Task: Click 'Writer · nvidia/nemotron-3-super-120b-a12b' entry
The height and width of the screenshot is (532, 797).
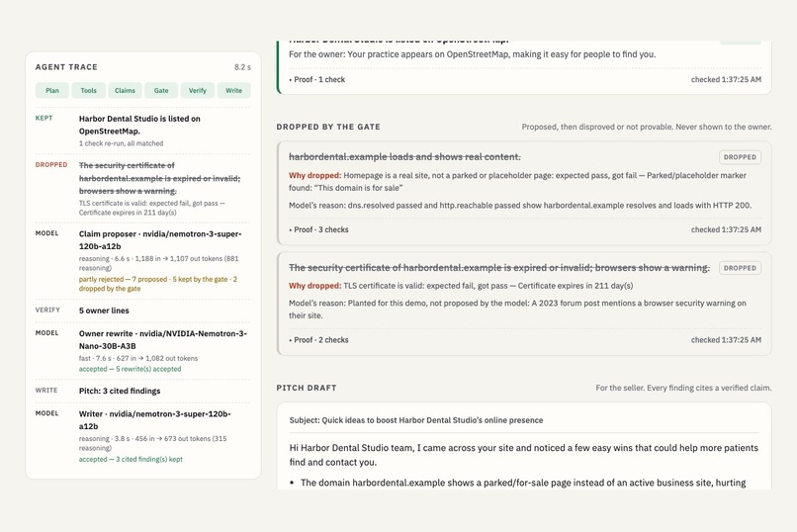Action: click(x=155, y=419)
